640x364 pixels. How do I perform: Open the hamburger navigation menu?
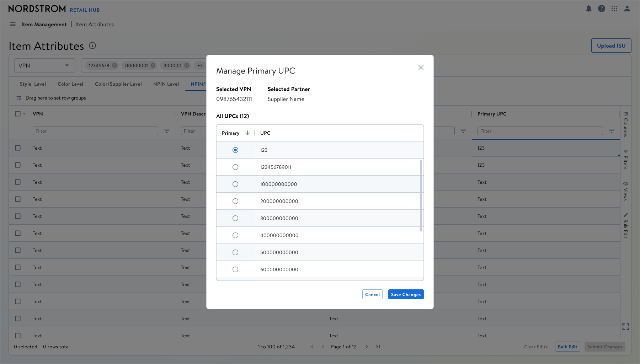[13, 24]
